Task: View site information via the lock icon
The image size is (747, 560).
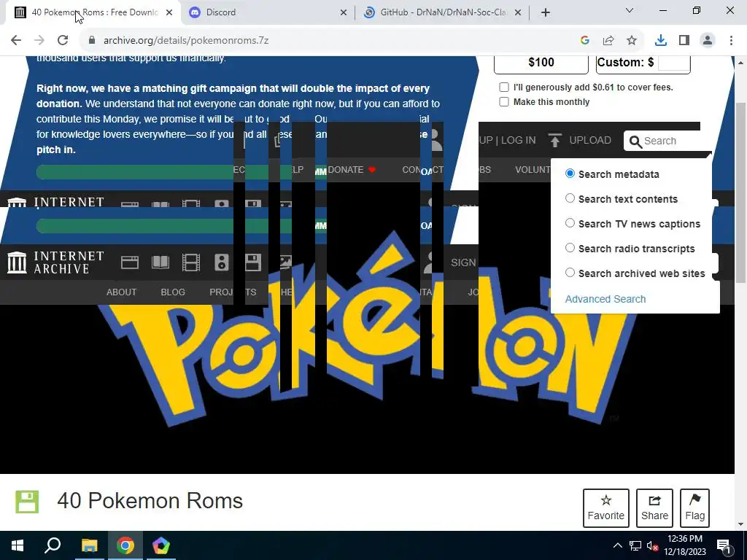Action: tap(92, 40)
